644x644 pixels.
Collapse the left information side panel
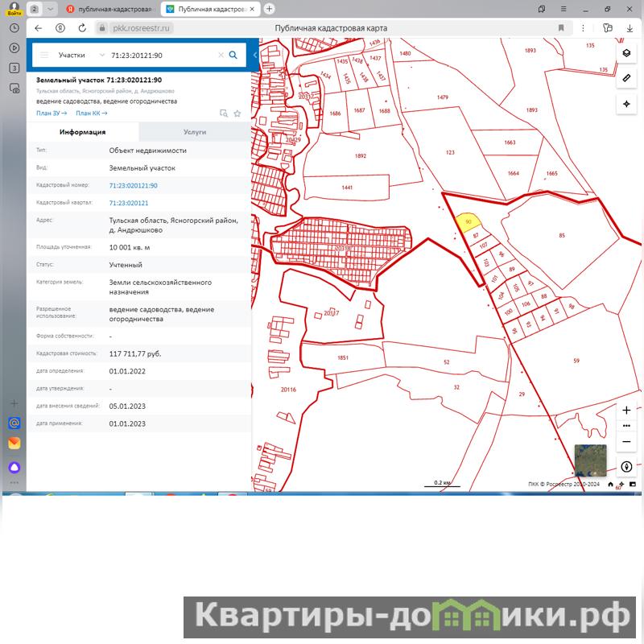[x=254, y=55]
